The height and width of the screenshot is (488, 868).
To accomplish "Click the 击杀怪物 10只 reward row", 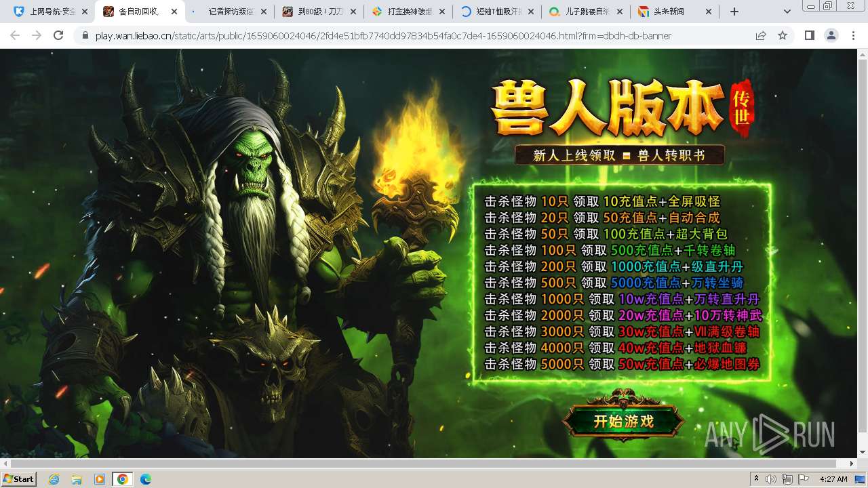I will coord(602,201).
